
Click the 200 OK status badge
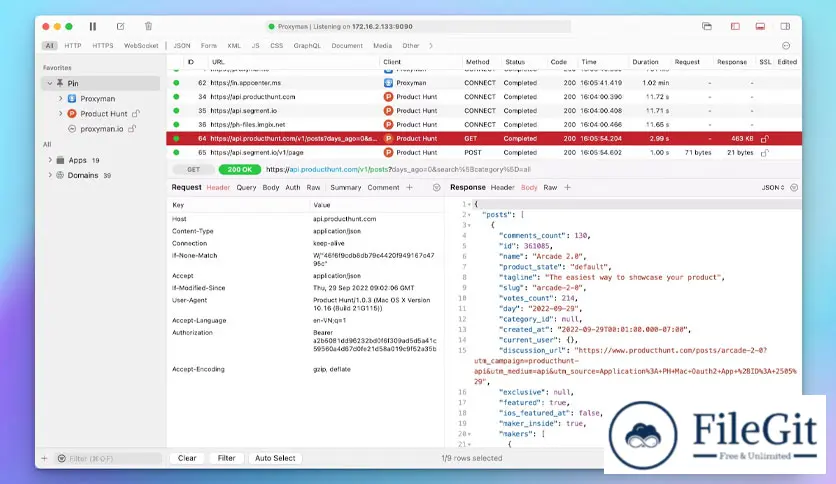[240, 170]
